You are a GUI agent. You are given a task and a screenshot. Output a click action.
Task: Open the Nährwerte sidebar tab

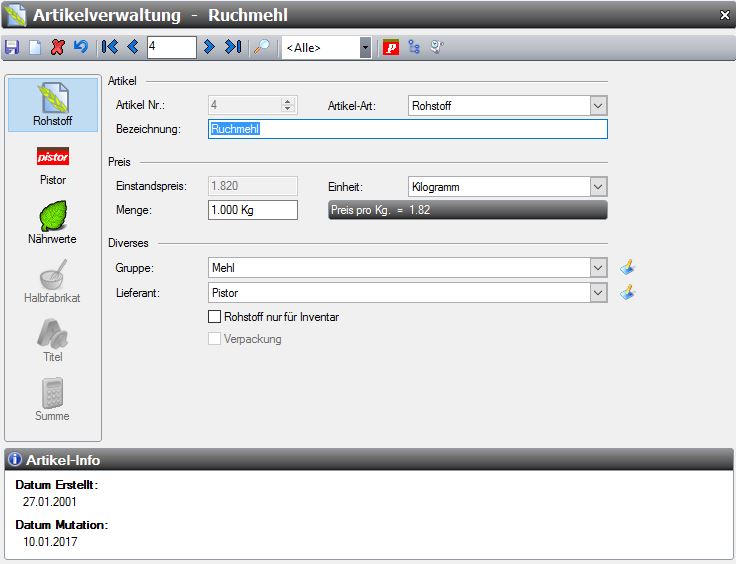point(53,224)
